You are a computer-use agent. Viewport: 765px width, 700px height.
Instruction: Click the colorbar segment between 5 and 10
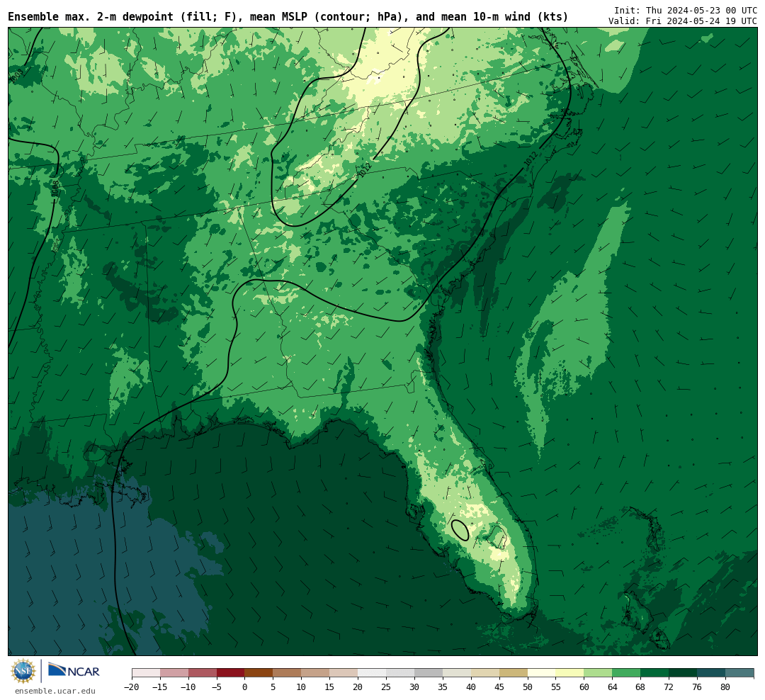pyautogui.click(x=288, y=673)
